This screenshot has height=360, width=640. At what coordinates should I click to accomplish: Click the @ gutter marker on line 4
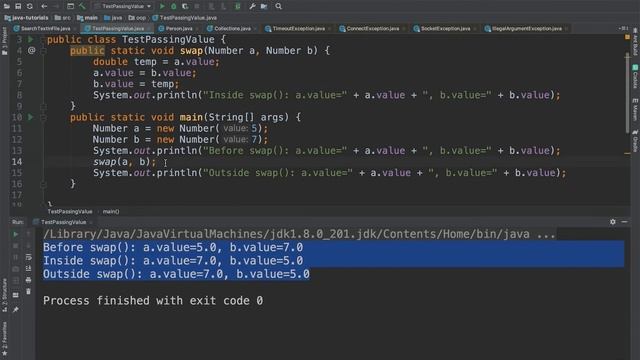coord(31,51)
